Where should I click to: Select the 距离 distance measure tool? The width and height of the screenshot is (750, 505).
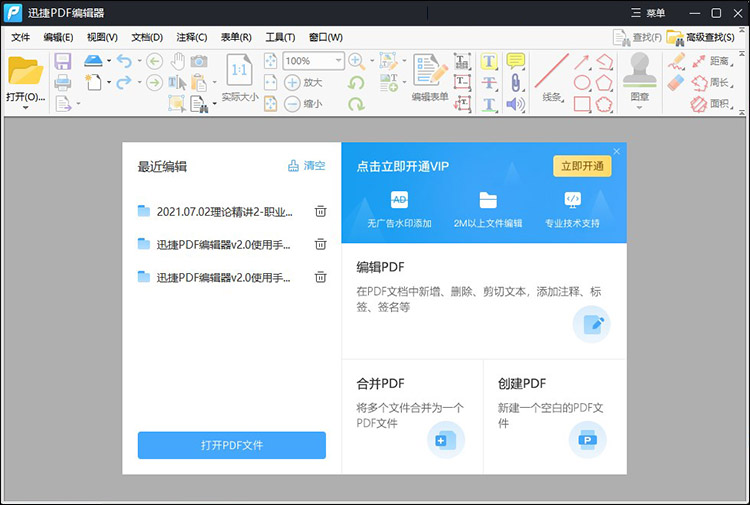click(712, 61)
